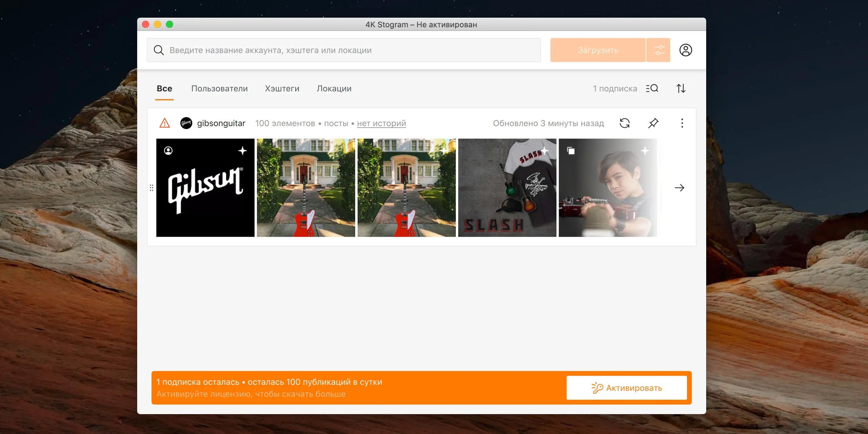
Task: Click the warning triangle next to gibsonguitar
Action: 165,123
